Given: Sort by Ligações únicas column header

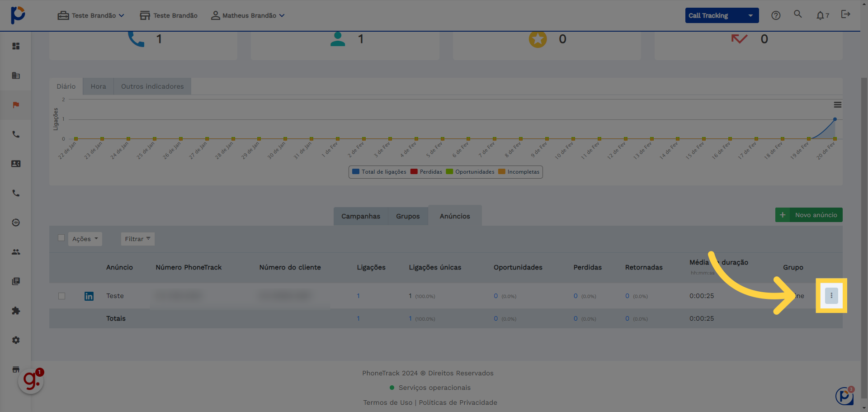Looking at the screenshot, I should [435, 267].
